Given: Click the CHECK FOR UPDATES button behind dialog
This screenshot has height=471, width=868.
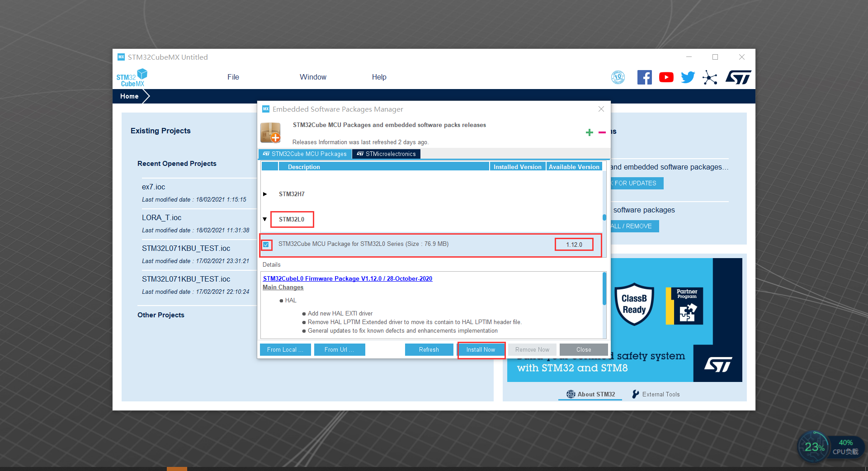Looking at the screenshot, I should pyautogui.click(x=636, y=183).
